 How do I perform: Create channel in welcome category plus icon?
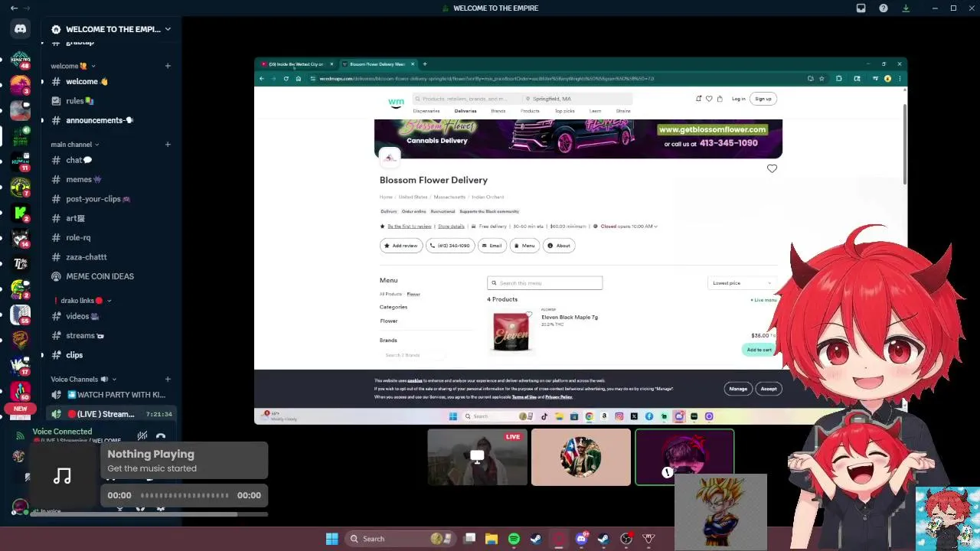pos(168,66)
